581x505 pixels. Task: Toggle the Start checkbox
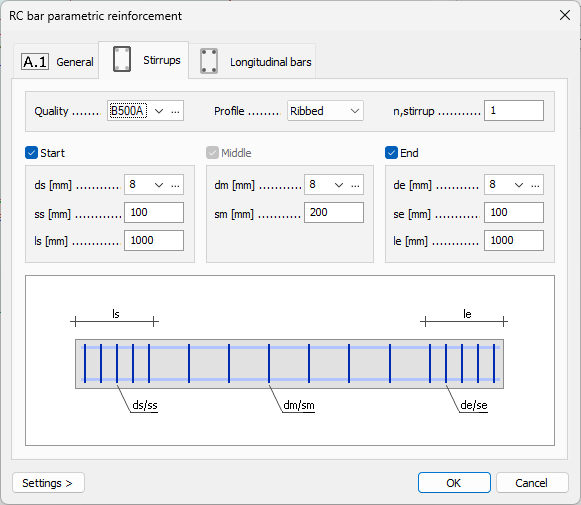tap(31, 153)
